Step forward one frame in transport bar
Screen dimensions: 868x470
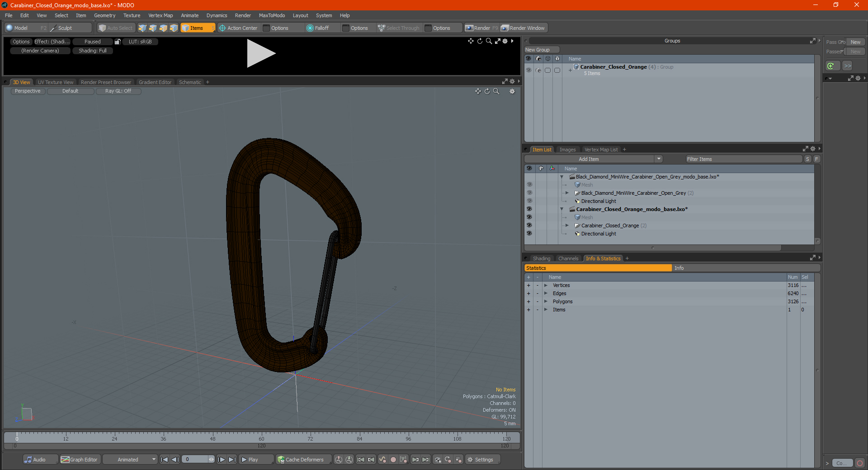pyautogui.click(x=222, y=460)
